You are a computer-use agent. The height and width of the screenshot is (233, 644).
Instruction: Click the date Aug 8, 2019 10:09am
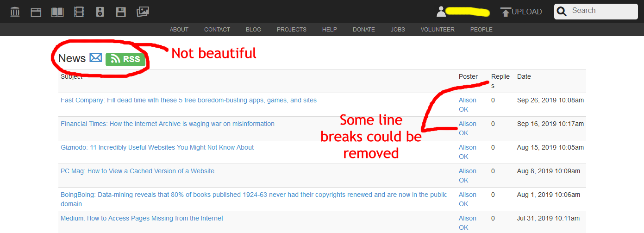[x=549, y=171]
